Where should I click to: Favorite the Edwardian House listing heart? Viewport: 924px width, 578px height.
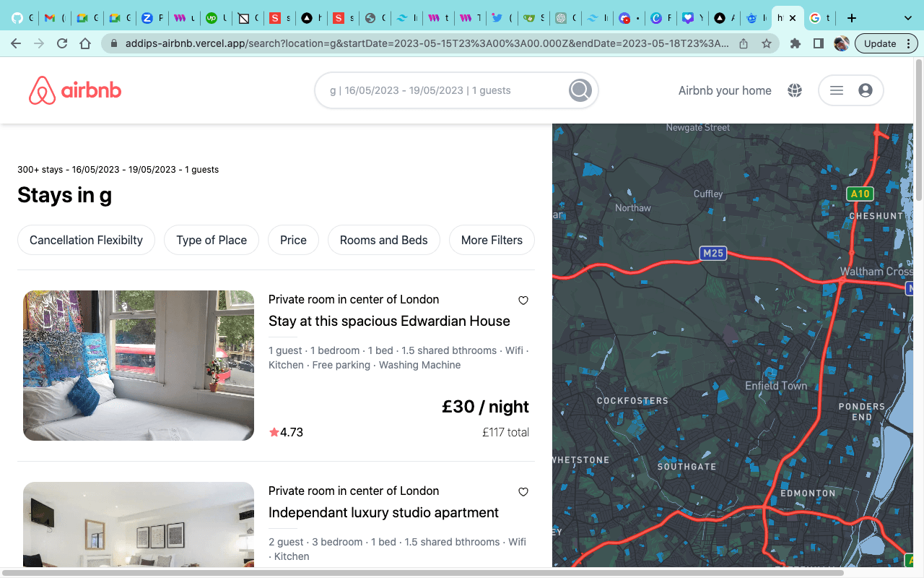click(523, 301)
